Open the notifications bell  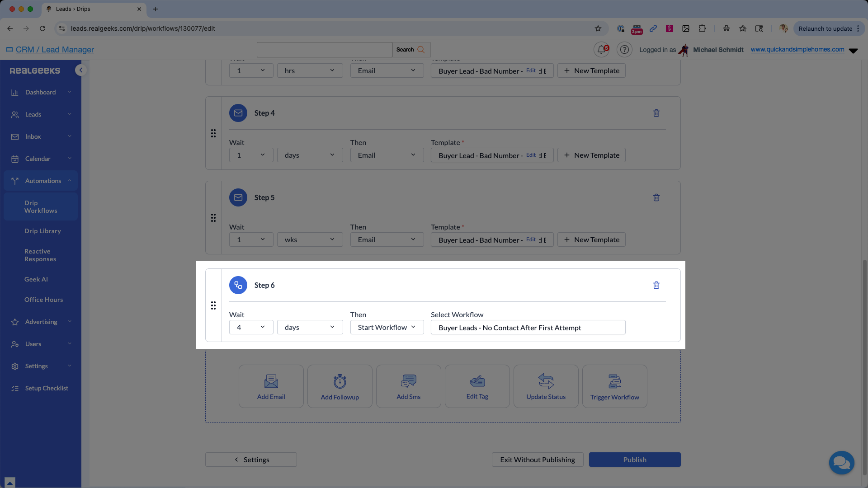(x=601, y=50)
